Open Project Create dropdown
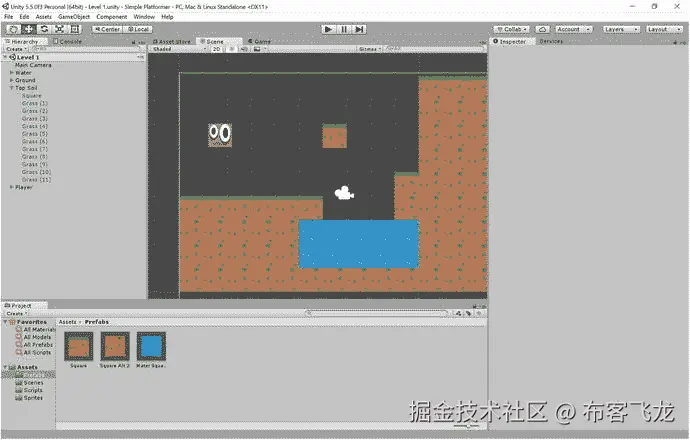Viewport: 690px width, 440px height. 17,313
